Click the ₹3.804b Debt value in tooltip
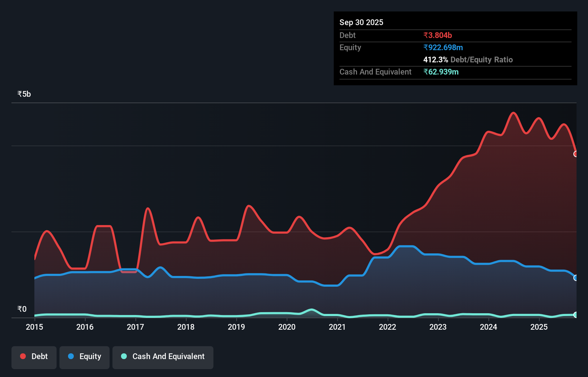Screen dimensions: 588x377 438,35
